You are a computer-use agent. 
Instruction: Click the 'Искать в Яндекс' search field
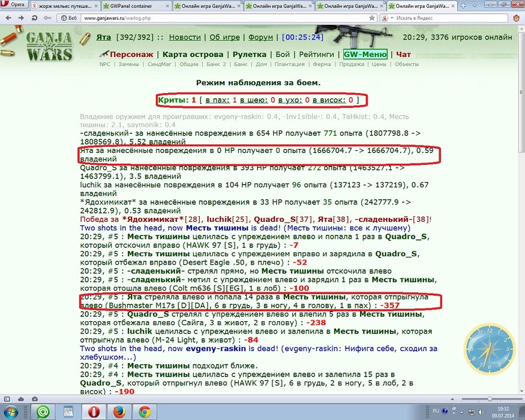click(x=452, y=18)
